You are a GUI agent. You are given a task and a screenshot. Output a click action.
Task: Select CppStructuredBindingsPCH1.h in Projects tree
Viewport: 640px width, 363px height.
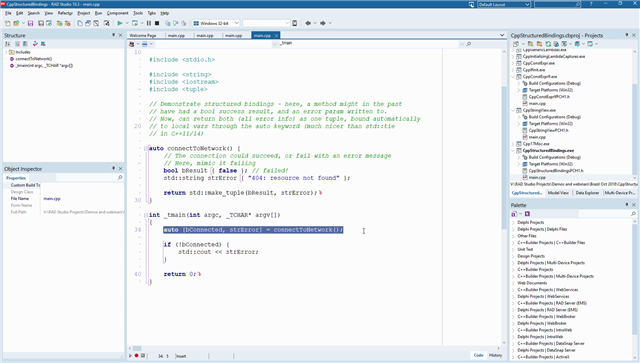click(556, 171)
